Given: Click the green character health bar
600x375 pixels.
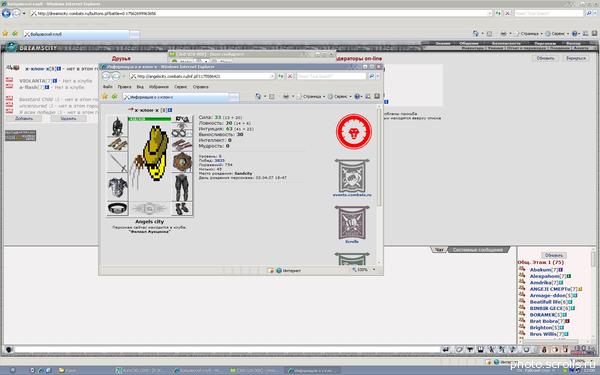Looking at the screenshot, I should click(x=150, y=119).
